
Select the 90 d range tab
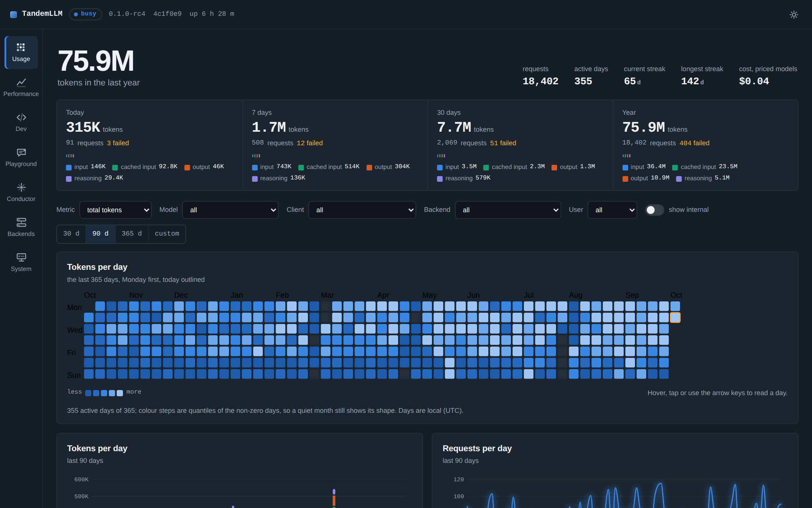[x=100, y=234]
